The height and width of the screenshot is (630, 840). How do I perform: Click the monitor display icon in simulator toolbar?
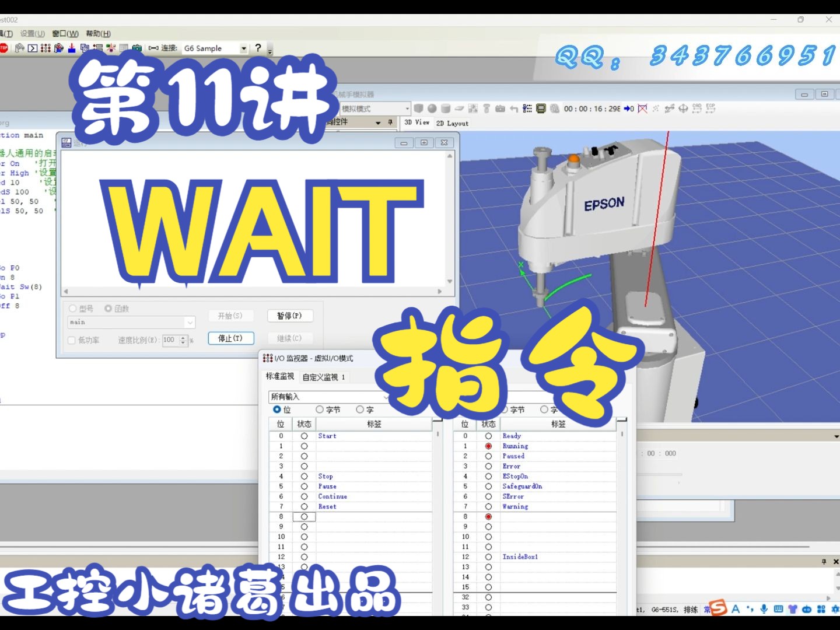(x=541, y=108)
